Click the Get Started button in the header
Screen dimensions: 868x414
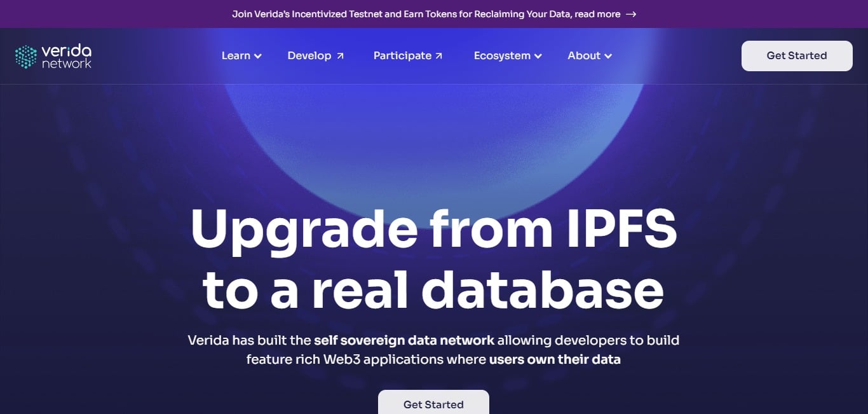pyautogui.click(x=797, y=55)
